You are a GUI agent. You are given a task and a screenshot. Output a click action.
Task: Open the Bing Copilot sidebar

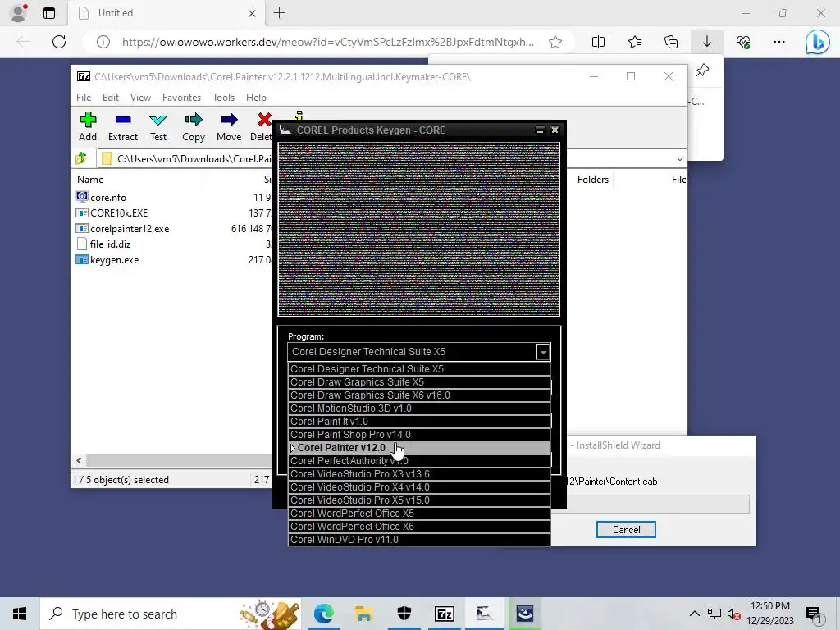click(817, 42)
